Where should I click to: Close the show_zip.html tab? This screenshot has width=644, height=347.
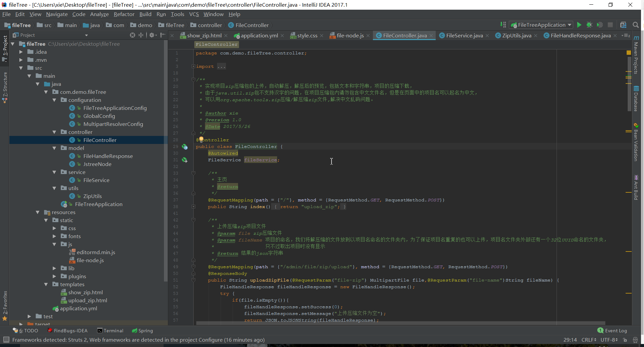[226, 36]
